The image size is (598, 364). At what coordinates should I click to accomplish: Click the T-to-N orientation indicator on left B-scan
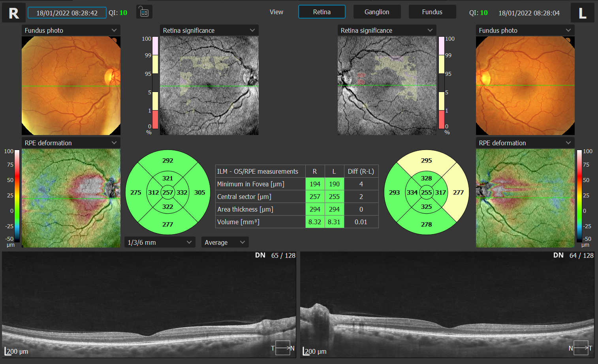283,348
